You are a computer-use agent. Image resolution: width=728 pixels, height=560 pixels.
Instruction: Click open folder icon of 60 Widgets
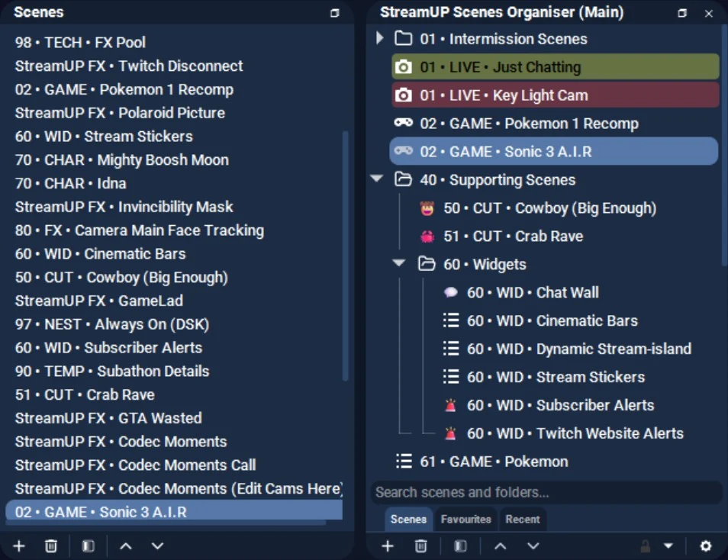coord(427,264)
